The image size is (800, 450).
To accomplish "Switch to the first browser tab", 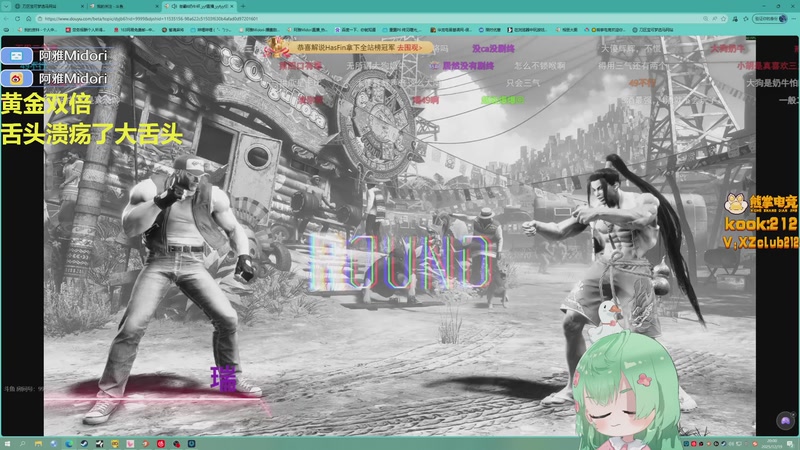I will click(x=48, y=6).
